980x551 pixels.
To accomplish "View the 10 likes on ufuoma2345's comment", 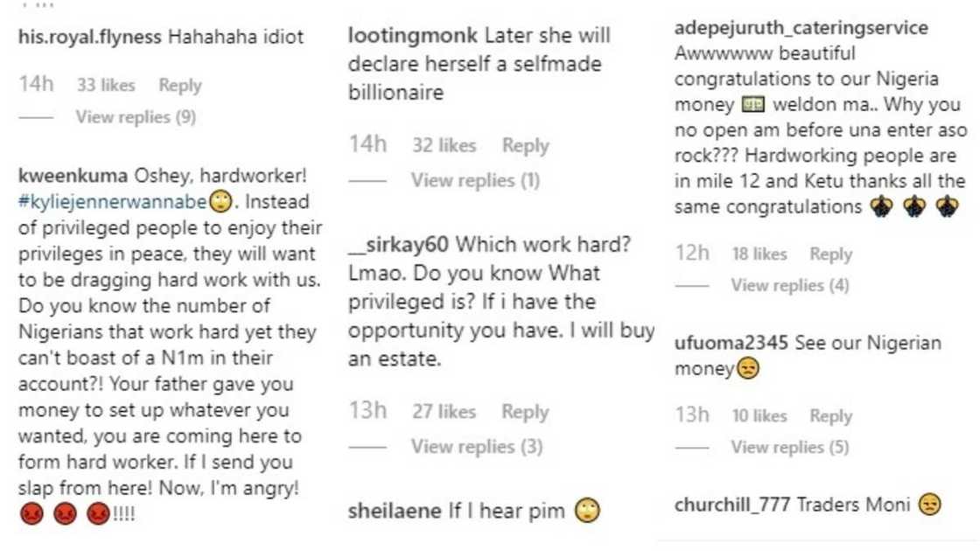I will pyautogui.click(x=759, y=416).
